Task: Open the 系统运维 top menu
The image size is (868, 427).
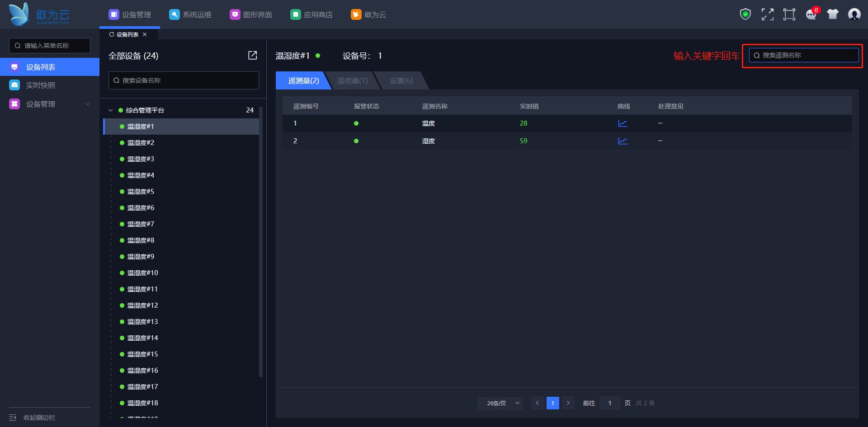Action: (x=190, y=14)
